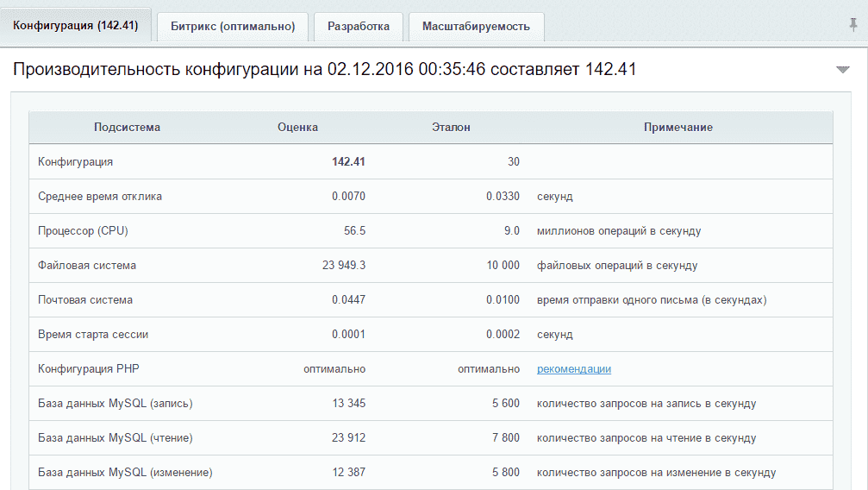Open the Разработка tab

click(358, 27)
